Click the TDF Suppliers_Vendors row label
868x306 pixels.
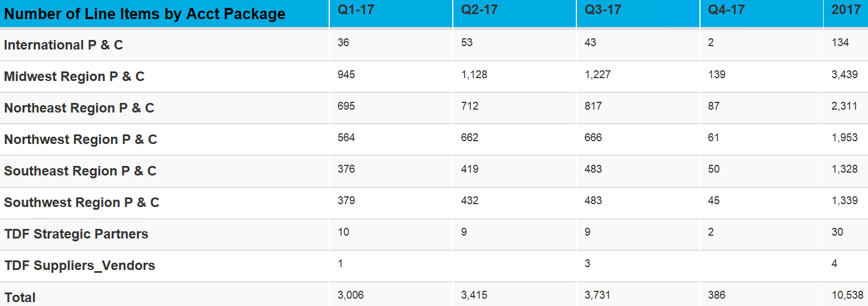80,265
